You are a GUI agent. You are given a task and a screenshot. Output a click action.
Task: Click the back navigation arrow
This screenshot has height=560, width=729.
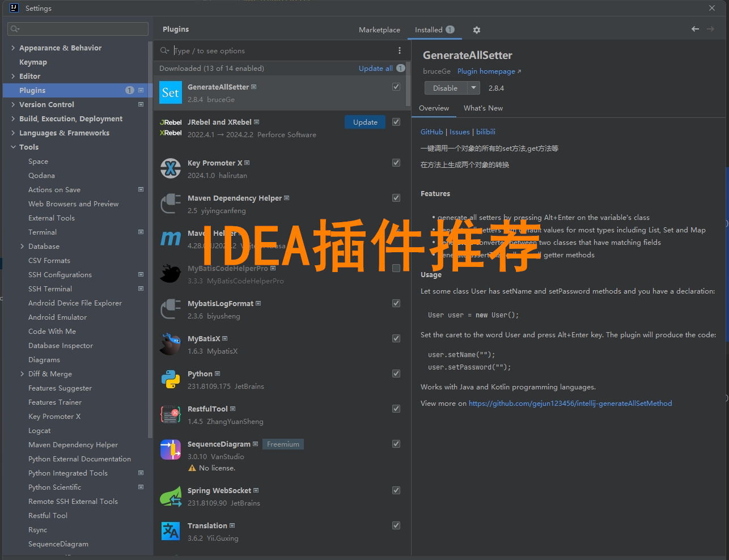tap(695, 29)
